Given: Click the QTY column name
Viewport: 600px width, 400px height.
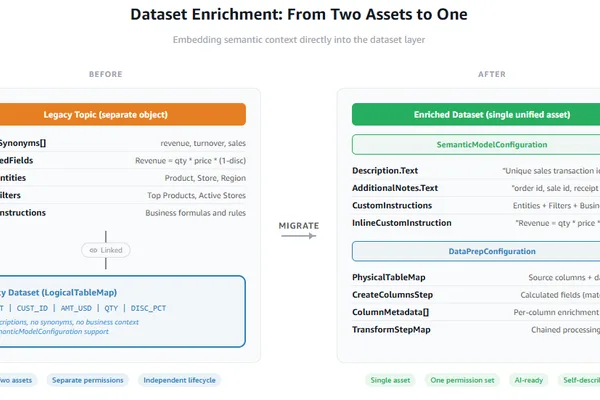Looking at the screenshot, I should 111,308.
